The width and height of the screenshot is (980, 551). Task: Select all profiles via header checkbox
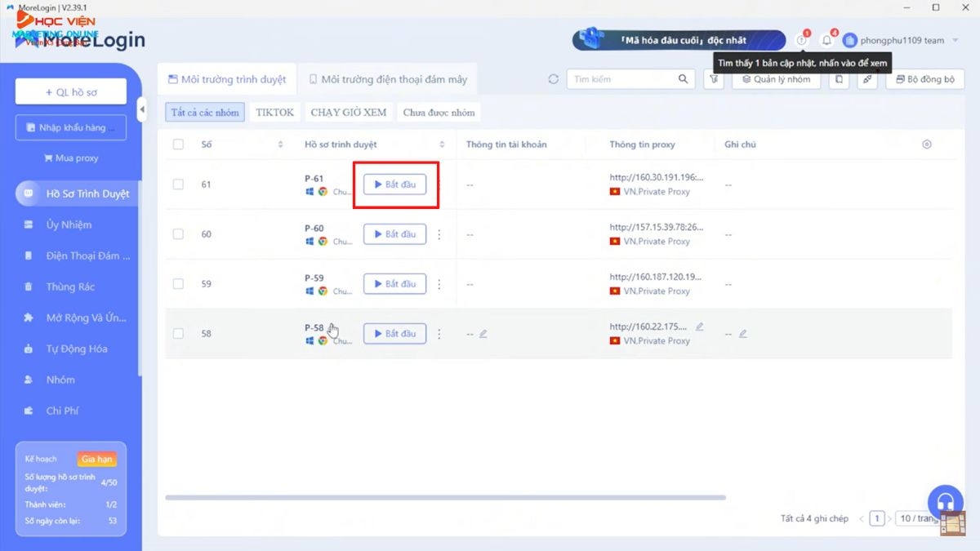pyautogui.click(x=177, y=144)
